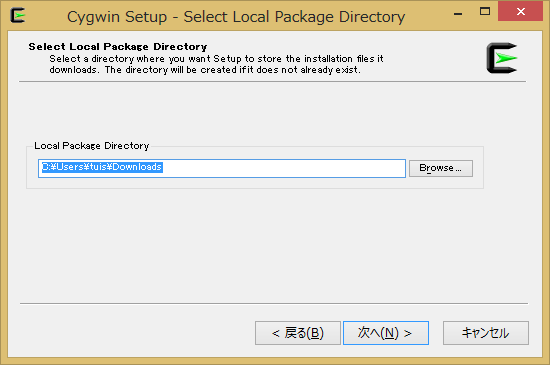Maximize the Cygwin Setup window
The width and height of the screenshot is (550, 365).
point(485,12)
